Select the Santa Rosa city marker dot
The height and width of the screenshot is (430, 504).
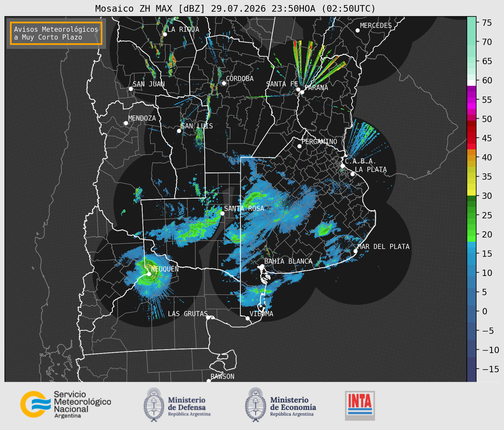coord(222,213)
